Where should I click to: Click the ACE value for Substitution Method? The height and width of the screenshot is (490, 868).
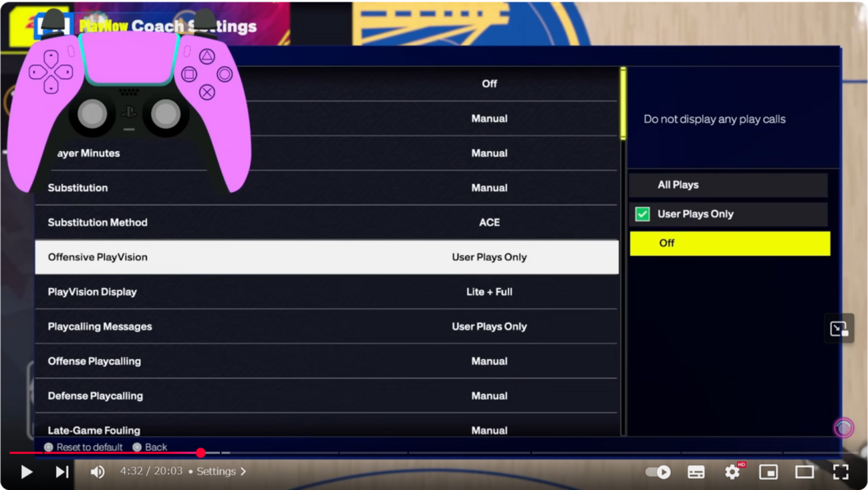tap(489, 223)
